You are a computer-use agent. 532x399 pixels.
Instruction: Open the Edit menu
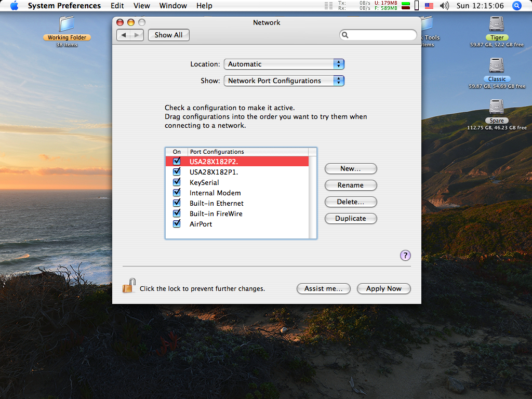[117, 6]
